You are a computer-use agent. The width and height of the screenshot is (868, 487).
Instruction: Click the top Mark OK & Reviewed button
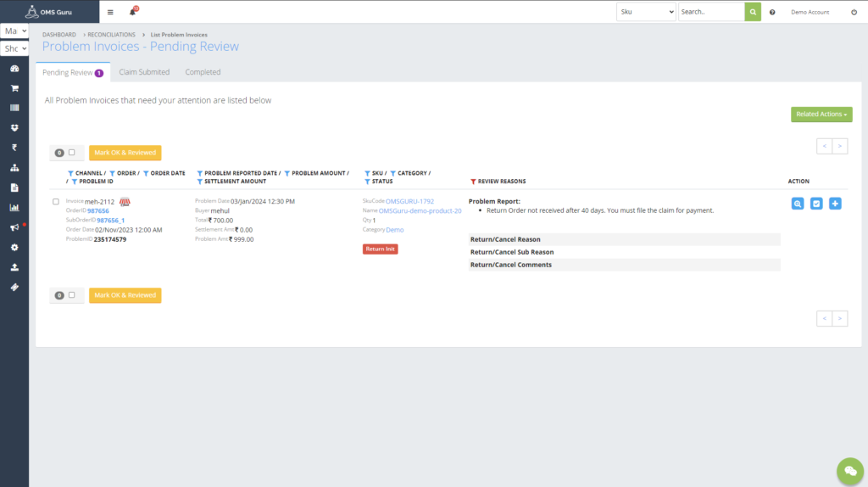[125, 153]
